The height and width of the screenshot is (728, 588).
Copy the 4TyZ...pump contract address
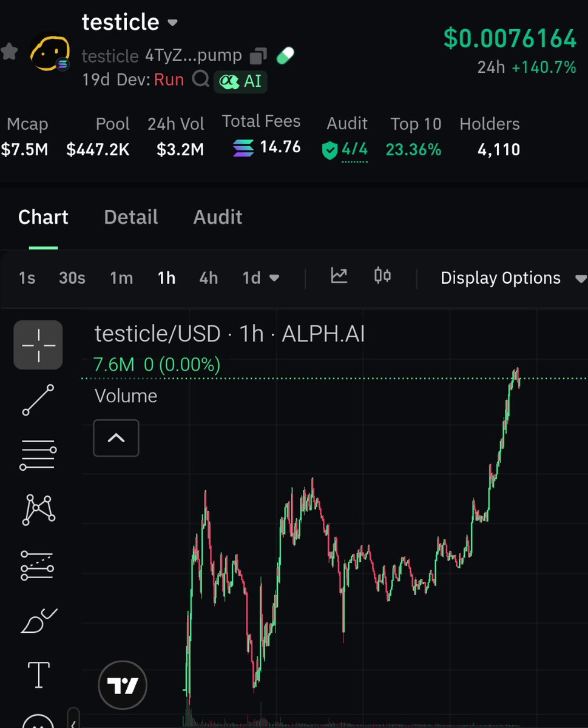click(259, 56)
